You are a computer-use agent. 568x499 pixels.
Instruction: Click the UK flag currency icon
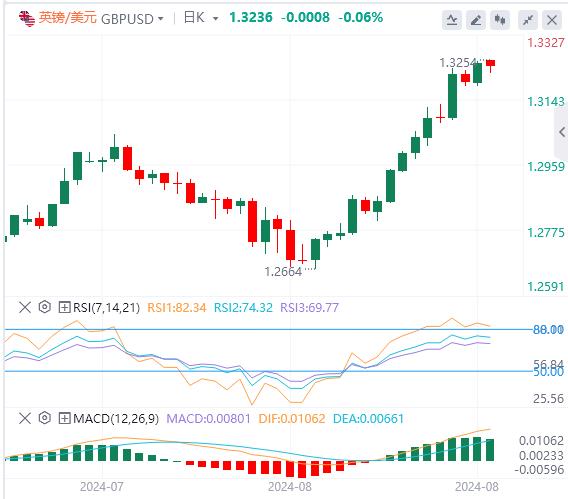click(27, 19)
